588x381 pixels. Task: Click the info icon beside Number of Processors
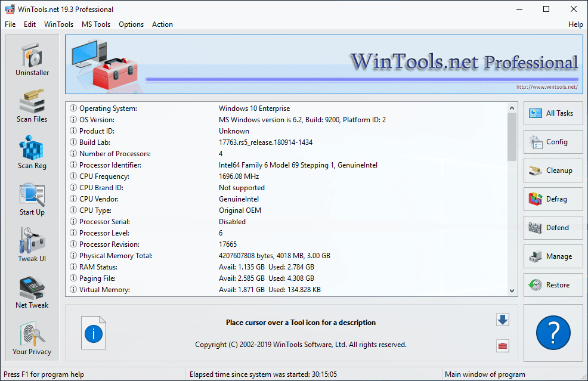[73, 153]
